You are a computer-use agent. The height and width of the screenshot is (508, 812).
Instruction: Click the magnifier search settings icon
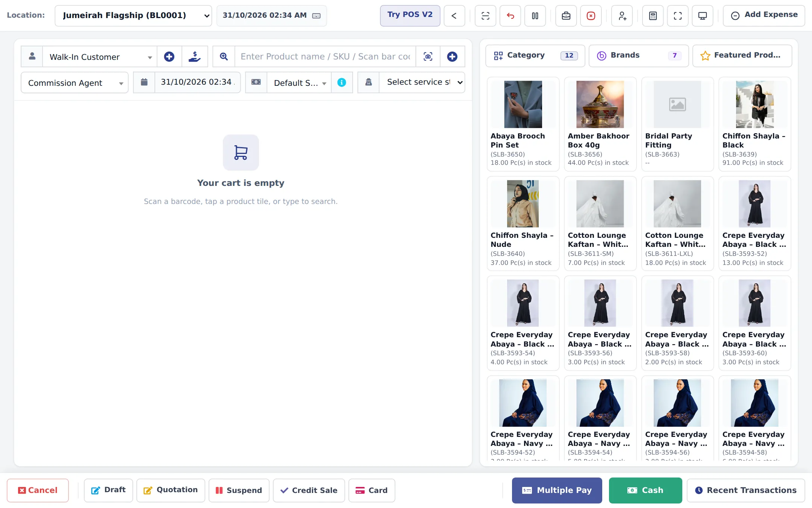pyautogui.click(x=224, y=57)
